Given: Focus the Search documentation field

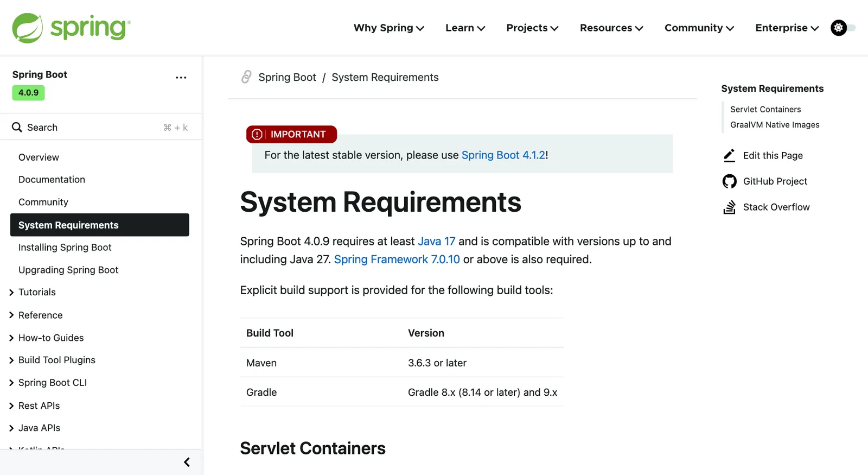Looking at the screenshot, I should coord(101,127).
